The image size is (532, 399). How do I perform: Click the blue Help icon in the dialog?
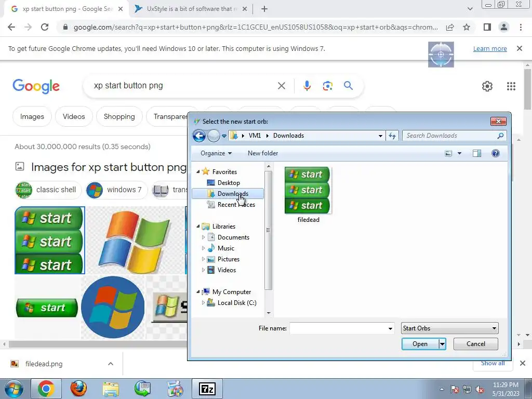(x=495, y=153)
